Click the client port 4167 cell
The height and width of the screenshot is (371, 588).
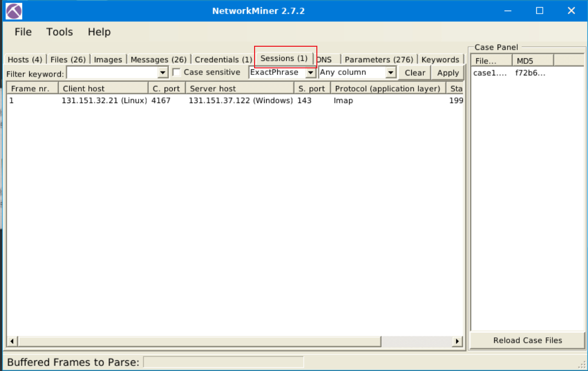pyautogui.click(x=161, y=101)
